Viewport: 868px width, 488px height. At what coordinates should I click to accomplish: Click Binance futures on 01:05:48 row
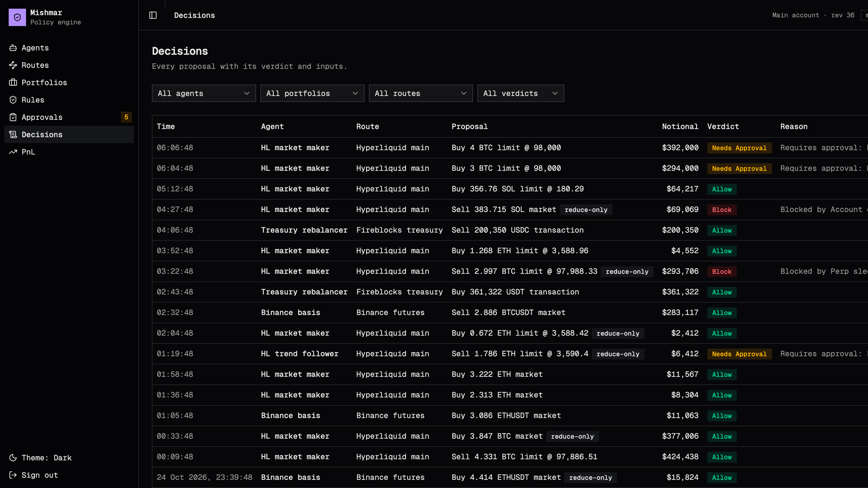tap(391, 416)
